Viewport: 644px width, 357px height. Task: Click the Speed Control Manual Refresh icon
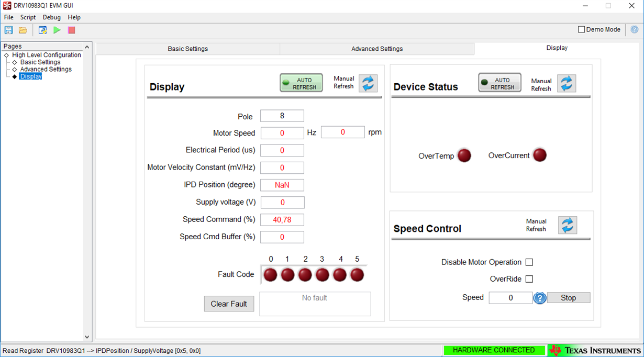[568, 225]
